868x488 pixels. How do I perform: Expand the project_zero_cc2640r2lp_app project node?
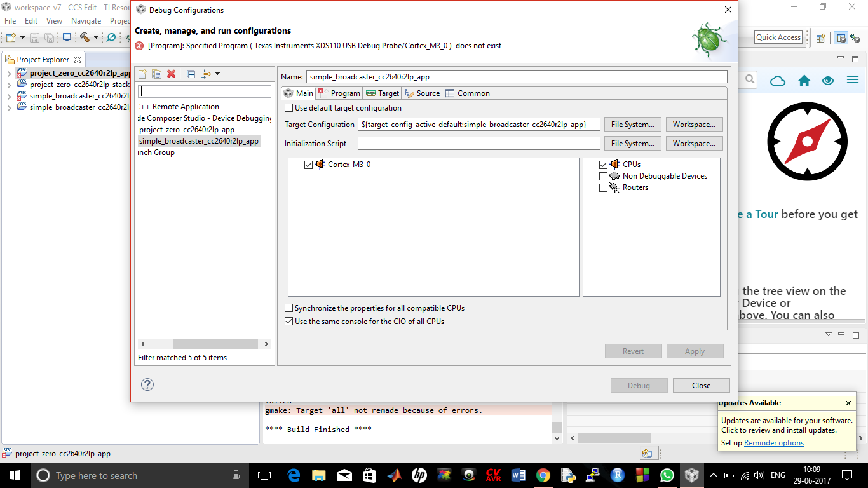point(9,73)
